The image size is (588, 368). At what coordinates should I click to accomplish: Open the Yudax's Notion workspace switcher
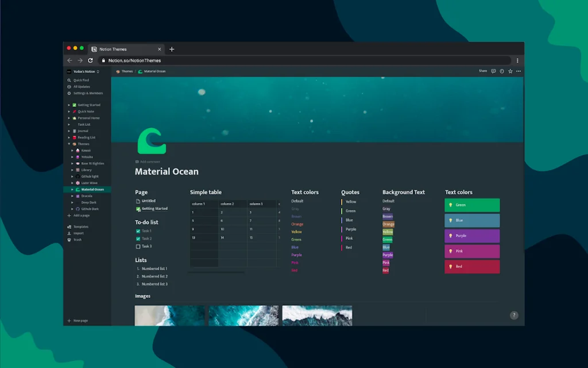(83, 71)
